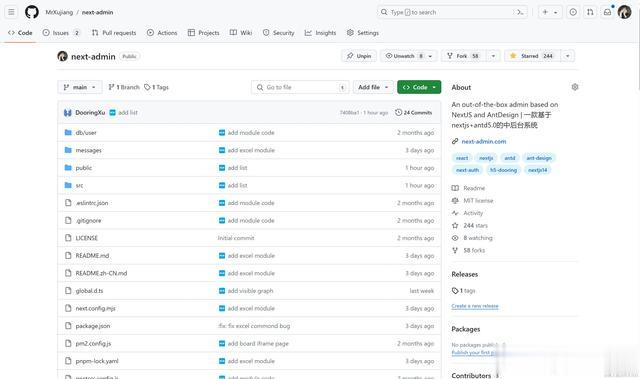Open the db/user folder icon
The height and width of the screenshot is (379, 640).
68,133
